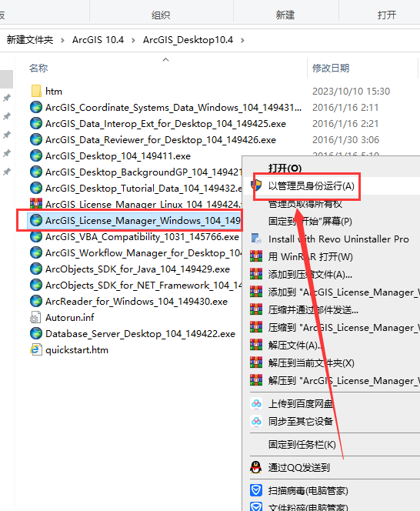The image size is (420, 511).
Task: Sort by 名称 column header
Action: (38, 68)
